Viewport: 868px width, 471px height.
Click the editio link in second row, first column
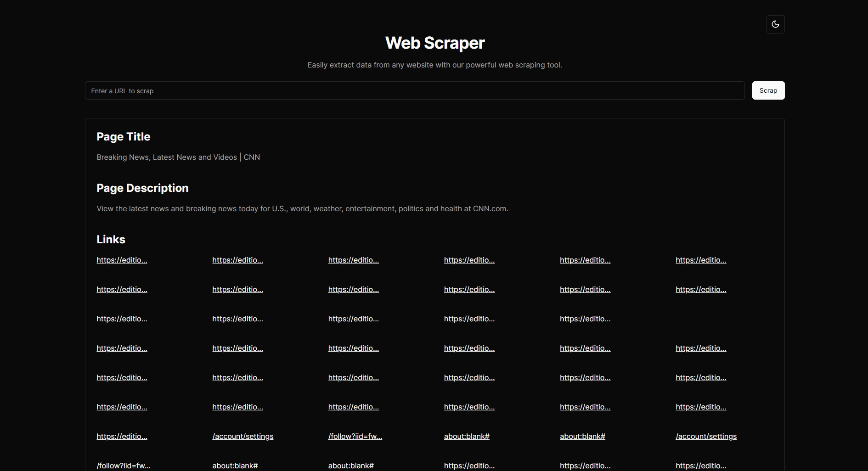pos(121,289)
